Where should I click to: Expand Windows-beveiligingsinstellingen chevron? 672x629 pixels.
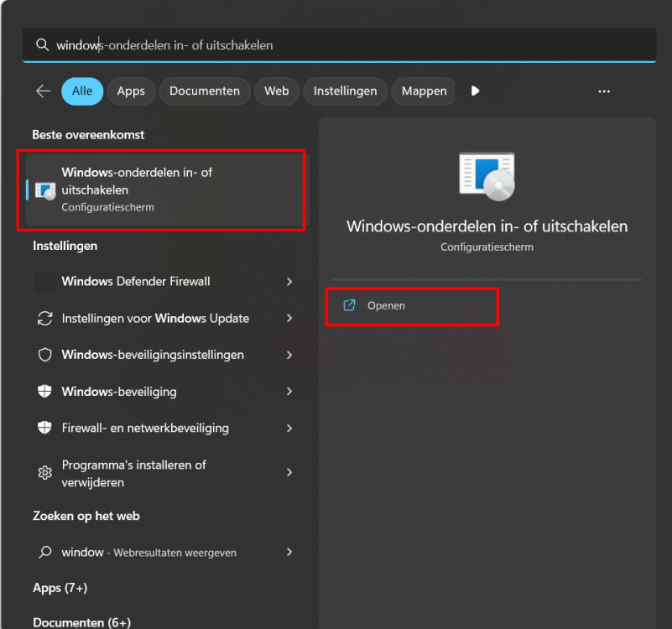point(289,355)
